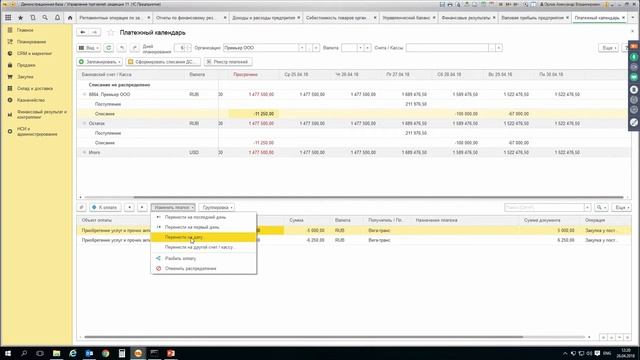Open the lower Еще dropdown

tap(622, 207)
